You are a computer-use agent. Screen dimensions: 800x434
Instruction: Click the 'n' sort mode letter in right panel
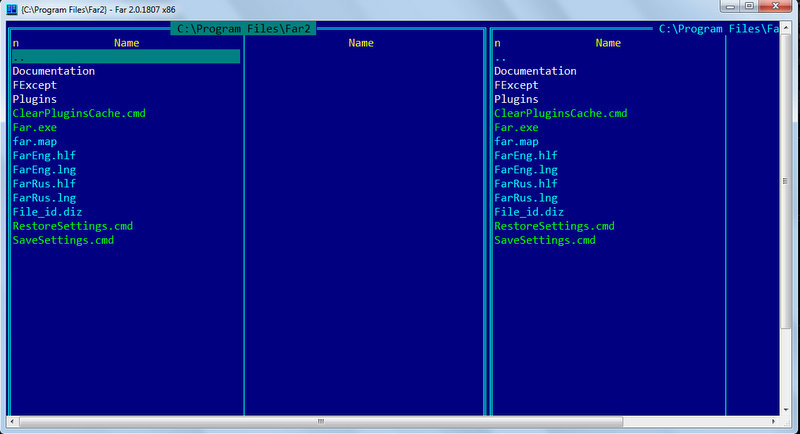coord(497,43)
